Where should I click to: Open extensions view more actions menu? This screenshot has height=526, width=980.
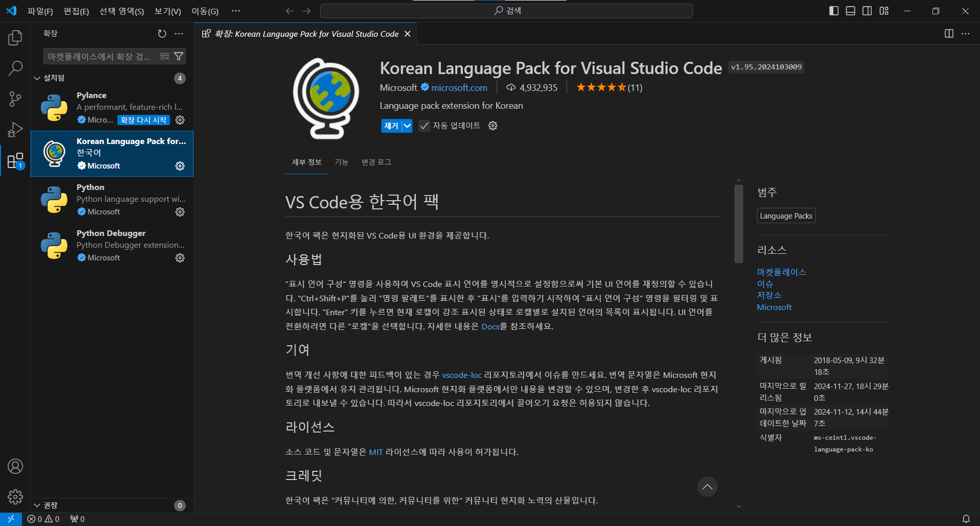179,34
